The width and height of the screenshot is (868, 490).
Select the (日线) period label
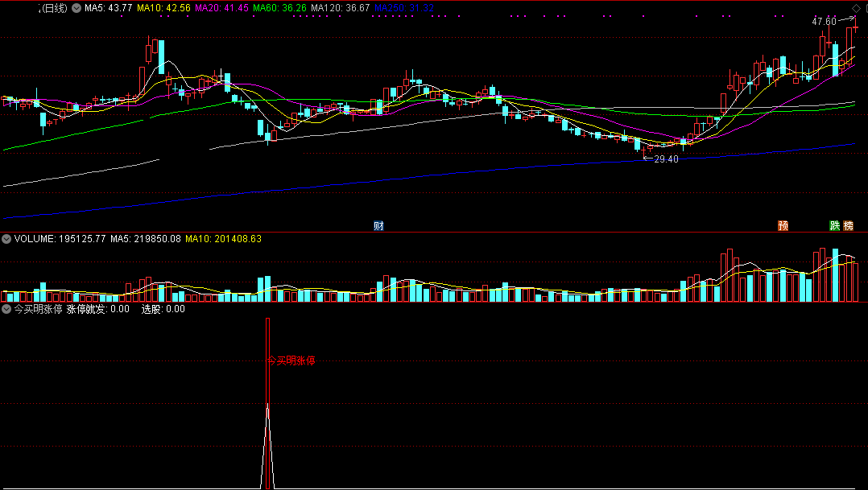(x=53, y=8)
